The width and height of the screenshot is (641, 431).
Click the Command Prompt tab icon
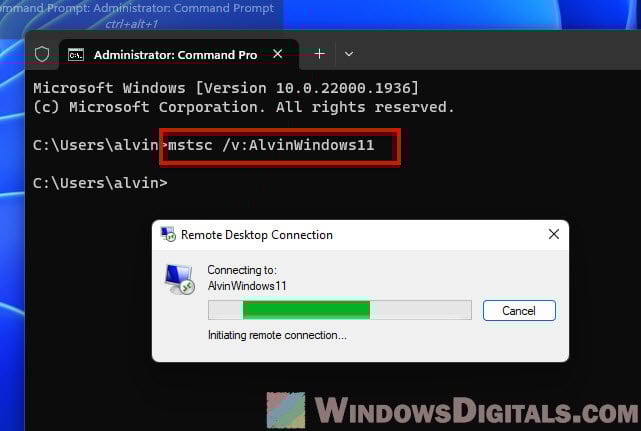pos(76,54)
